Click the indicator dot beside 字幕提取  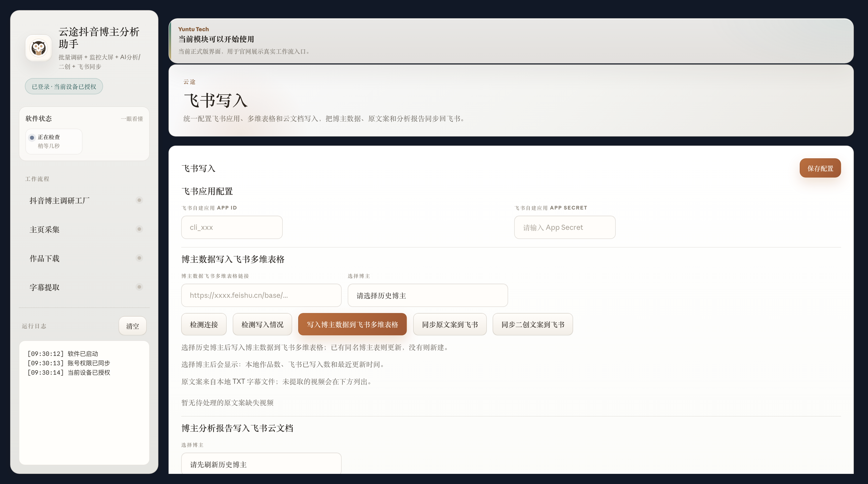(139, 287)
